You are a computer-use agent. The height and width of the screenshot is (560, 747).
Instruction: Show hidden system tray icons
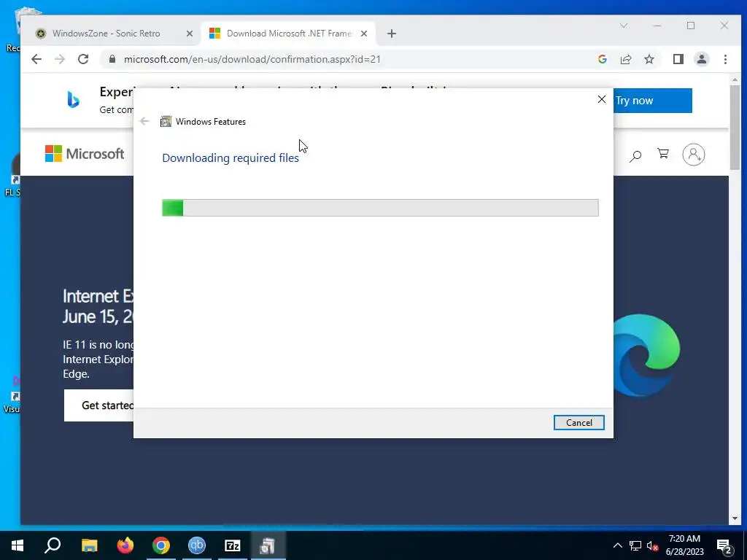click(617, 545)
